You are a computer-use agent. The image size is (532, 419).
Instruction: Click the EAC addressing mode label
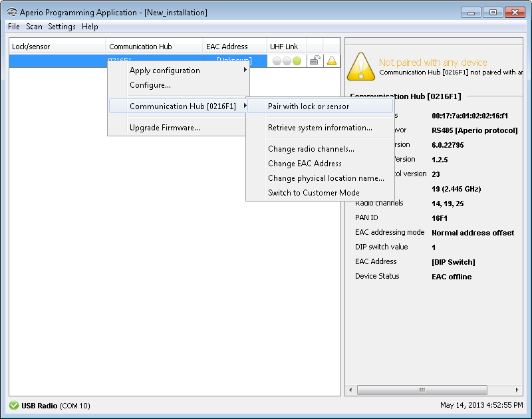point(390,232)
